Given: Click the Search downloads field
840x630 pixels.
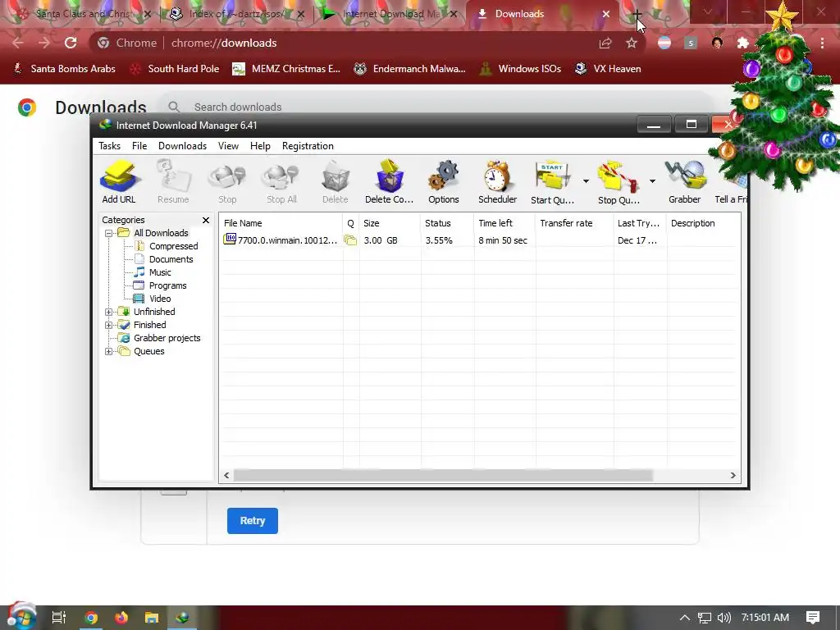Looking at the screenshot, I should pos(435,107).
